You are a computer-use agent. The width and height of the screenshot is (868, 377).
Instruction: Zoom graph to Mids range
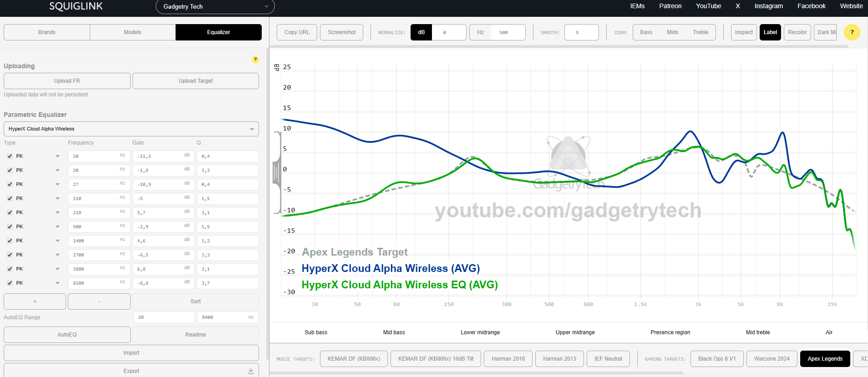(672, 32)
